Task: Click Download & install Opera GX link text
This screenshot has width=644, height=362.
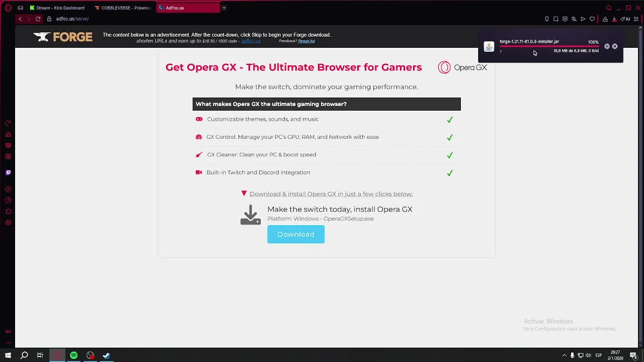Action: point(331,194)
